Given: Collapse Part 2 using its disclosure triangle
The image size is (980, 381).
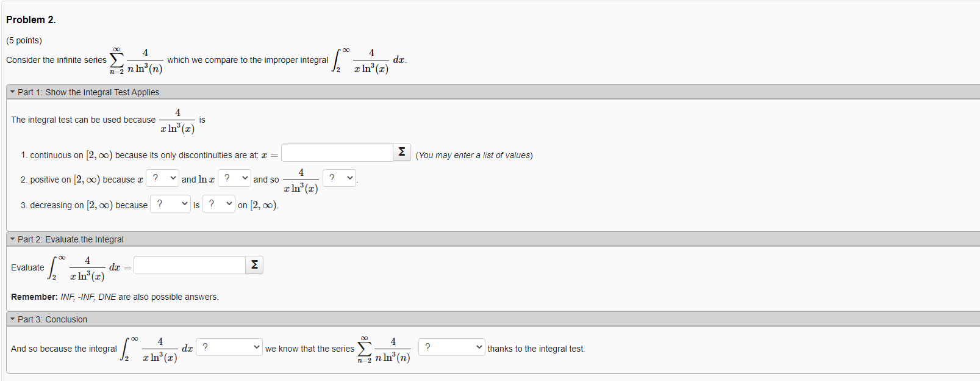Looking at the screenshot, I should tap(13, 239).
